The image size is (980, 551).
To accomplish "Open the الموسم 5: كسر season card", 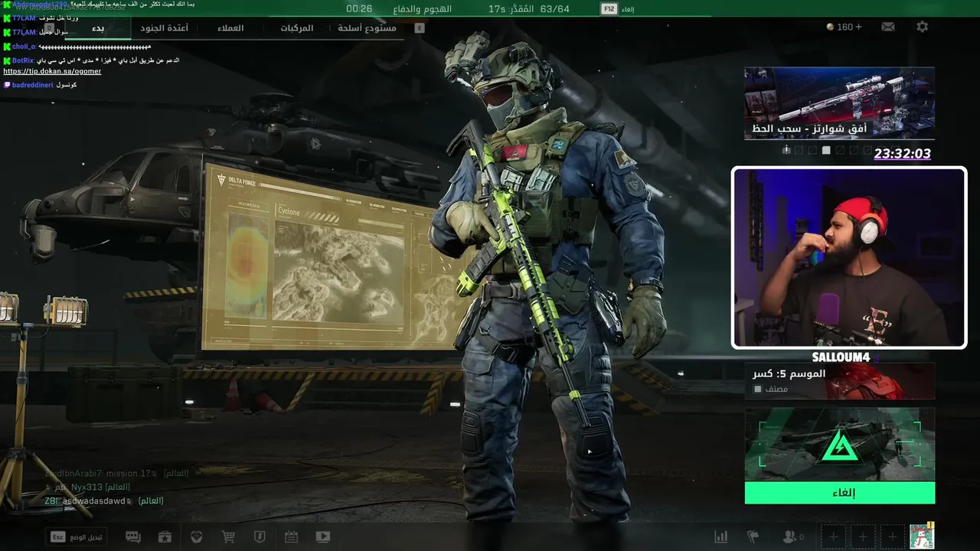I will tap(840, 381).
